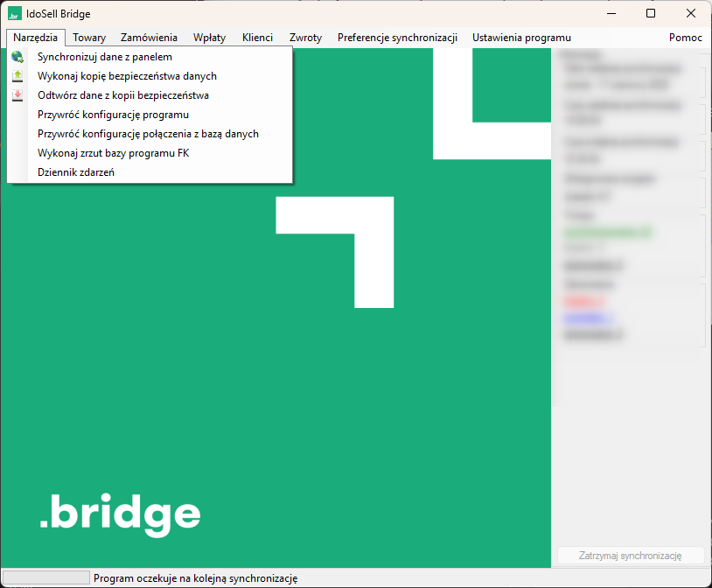Image resolution: width=712 pixels, height=588 pixels.
Task: Open the Pomoc menu
Action: click(685, 38)
